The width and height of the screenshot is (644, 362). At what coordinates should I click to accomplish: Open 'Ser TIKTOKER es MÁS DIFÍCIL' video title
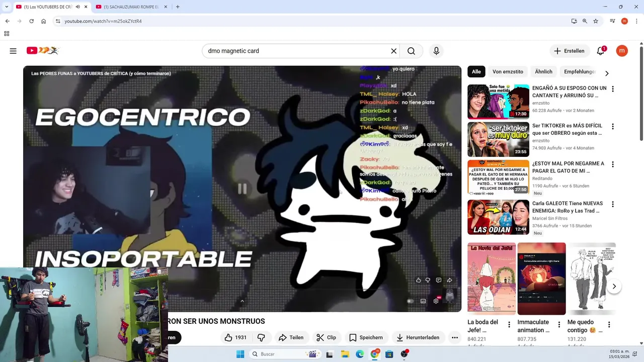pyautogui.click(x=567, y=129)
